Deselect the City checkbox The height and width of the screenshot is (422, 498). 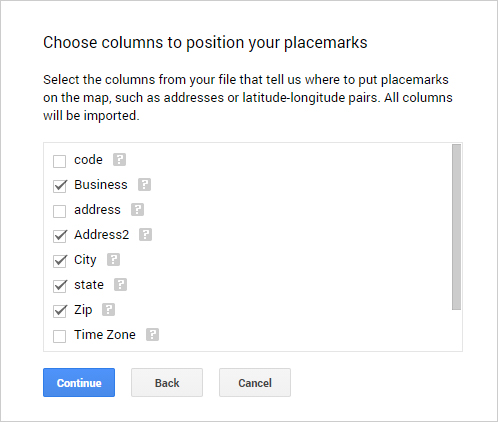(x=60, y=261)
